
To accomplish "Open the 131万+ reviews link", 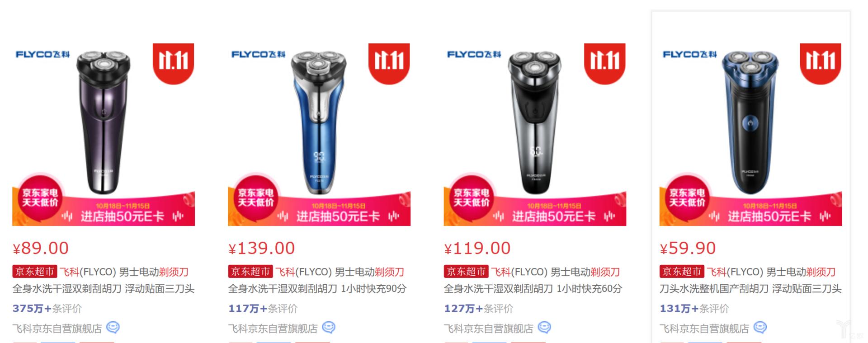I will click(694, 309).
